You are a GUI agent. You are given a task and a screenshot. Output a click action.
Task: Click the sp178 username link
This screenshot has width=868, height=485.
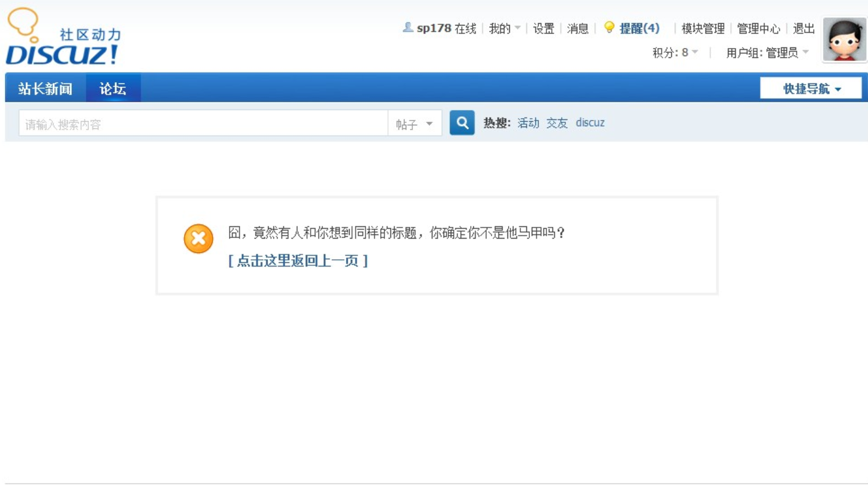434,29
